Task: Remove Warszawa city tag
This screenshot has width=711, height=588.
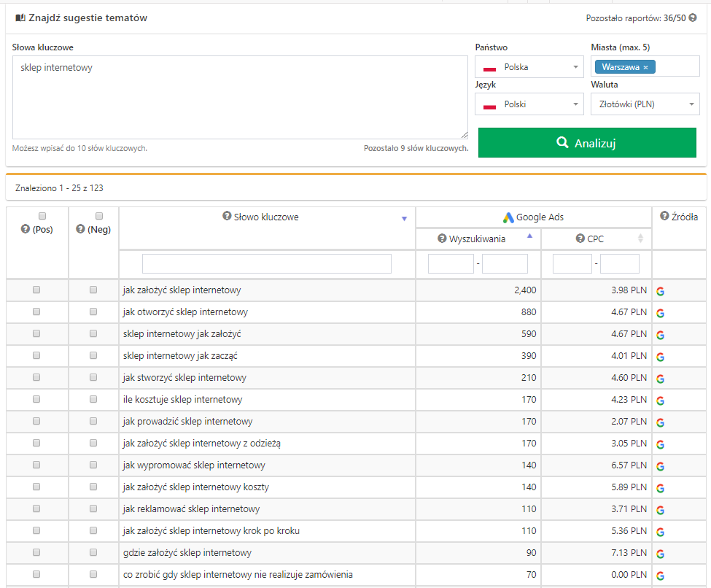Action: click(645, 67)
